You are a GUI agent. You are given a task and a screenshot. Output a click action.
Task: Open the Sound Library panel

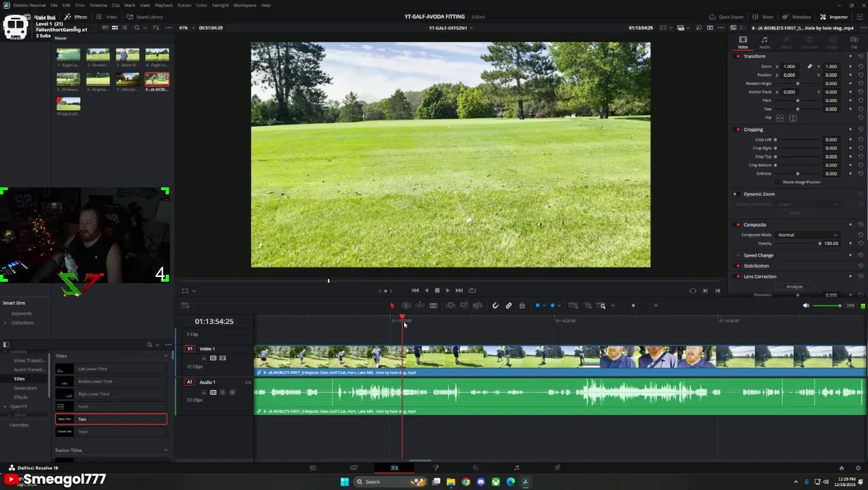click(x=145, y=17)
